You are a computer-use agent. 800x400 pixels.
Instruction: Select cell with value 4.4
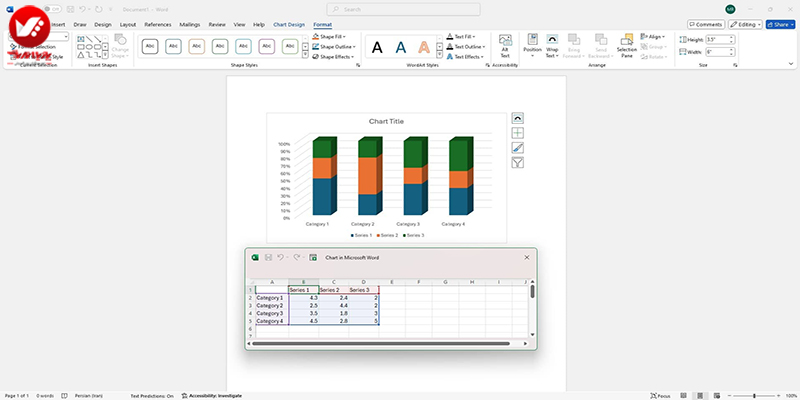[x=334, y=306]
